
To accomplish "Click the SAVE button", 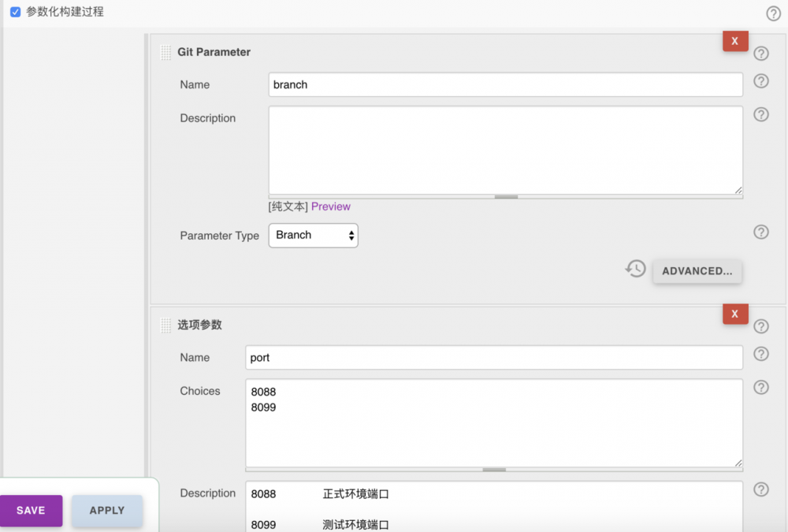I will 30,511.
